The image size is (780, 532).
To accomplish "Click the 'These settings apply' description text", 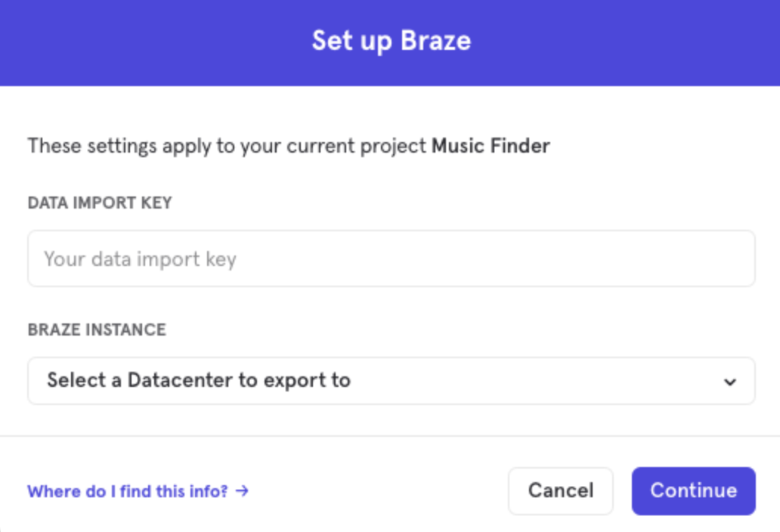I will click(x=227, y=145).
